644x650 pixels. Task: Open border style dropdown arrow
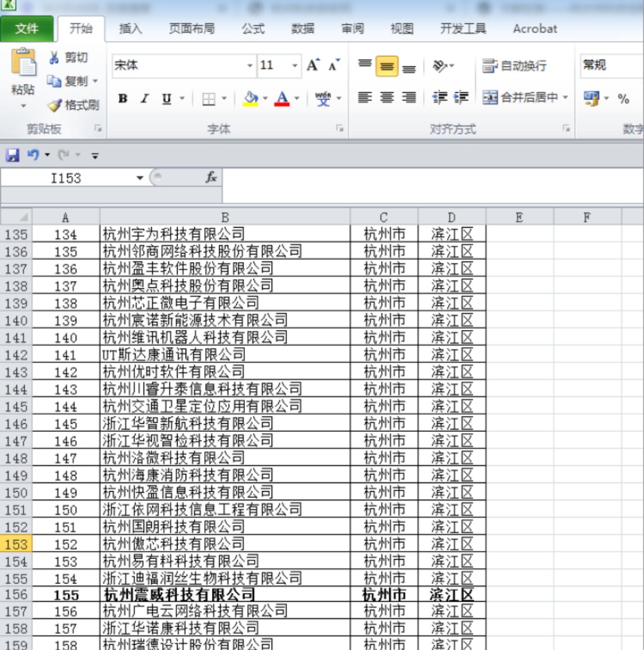point(224,98)
